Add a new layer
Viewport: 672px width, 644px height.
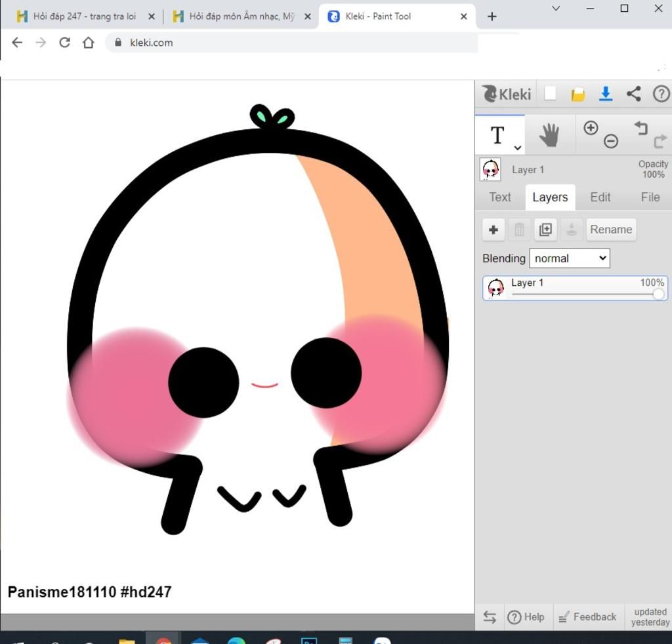click(x=493, y=230)
